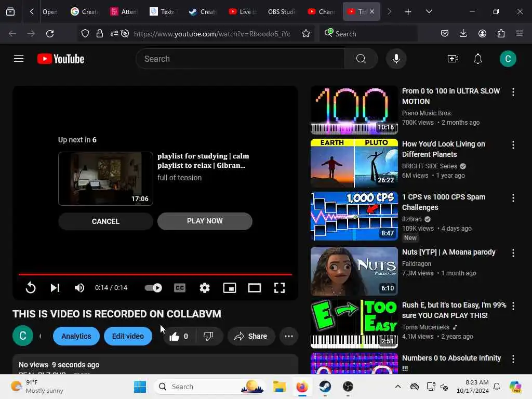The width and height of the screenshot is (532, 399).
Task: Like the video
Action: [179, 336]
